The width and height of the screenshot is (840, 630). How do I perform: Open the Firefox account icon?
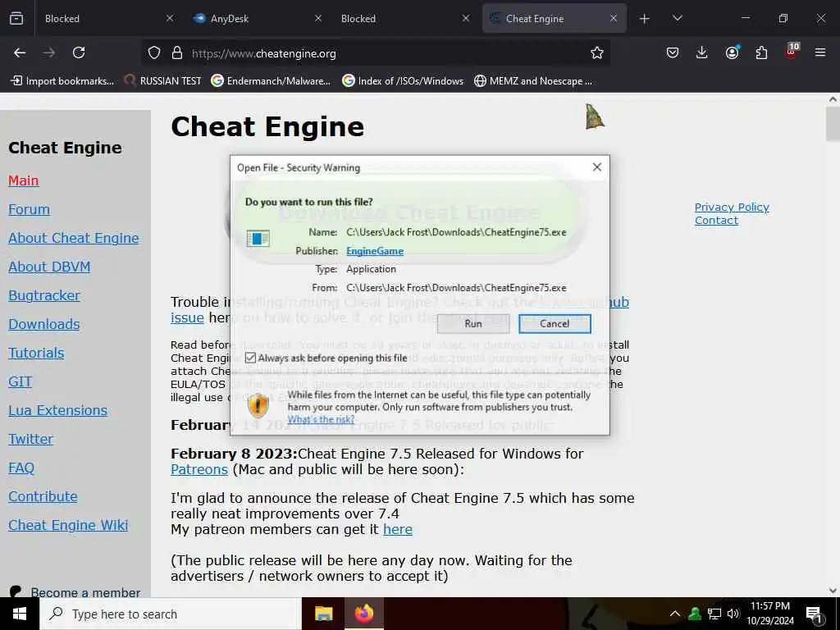[732, 52]
